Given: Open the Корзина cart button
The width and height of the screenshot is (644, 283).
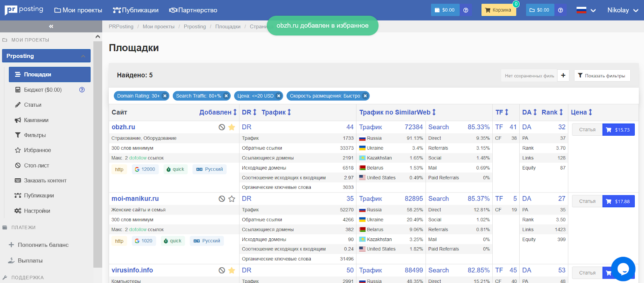Looking at the screenshot, I should click(x=498, y=10).
